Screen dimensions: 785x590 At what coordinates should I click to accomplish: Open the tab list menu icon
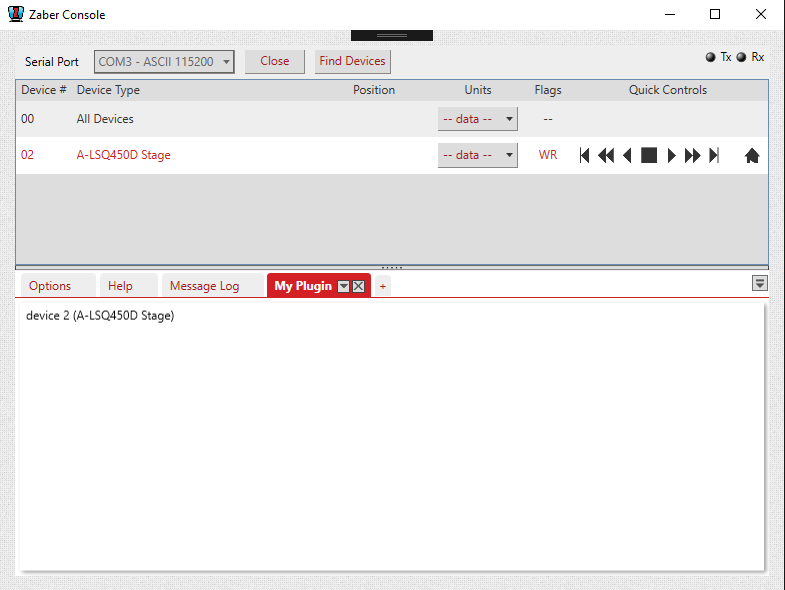point(759,283)
